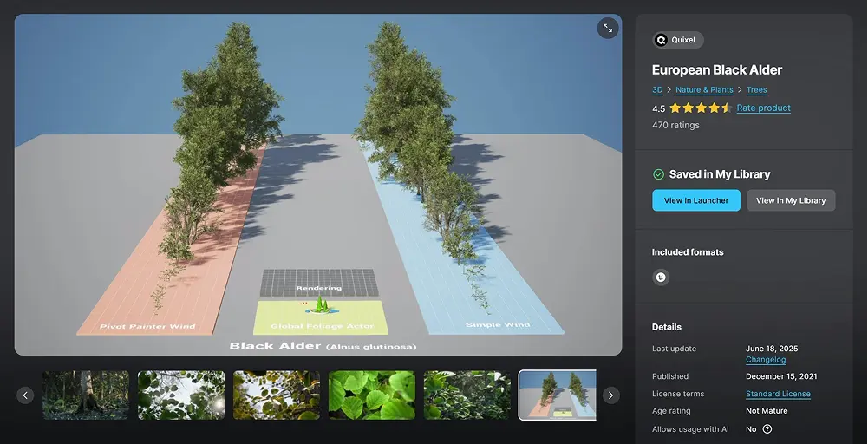868x444 pixels.
Task: Open the AI usage help question icon
Action: click(767, 428)
